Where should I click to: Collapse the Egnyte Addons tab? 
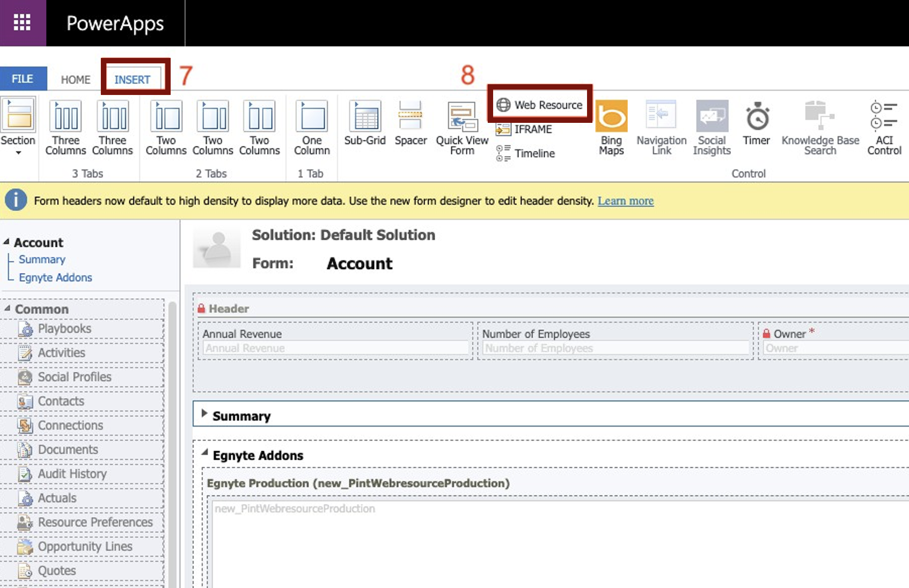pos(204,452)
